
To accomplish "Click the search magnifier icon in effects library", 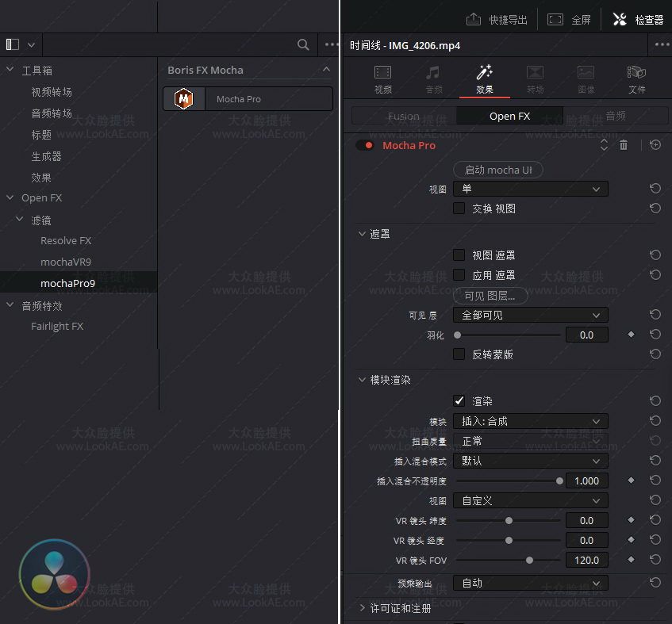I will (x=303, y=45).
